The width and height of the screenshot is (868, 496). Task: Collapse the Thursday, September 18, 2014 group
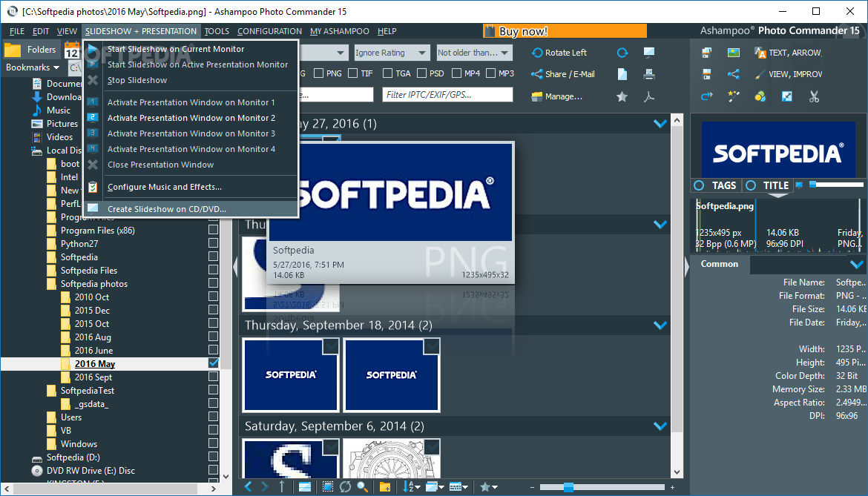click(660, 325)
